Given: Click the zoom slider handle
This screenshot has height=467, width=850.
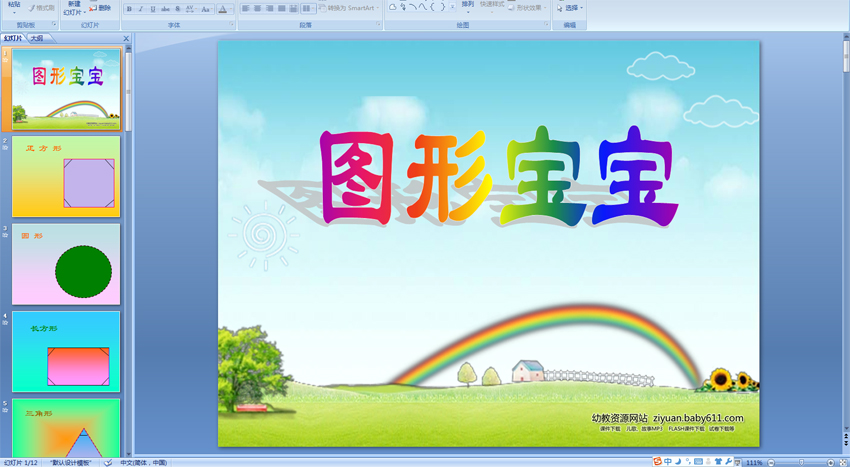Looking at the screenshot, I should pyautogui.click(x=802, y=462).
